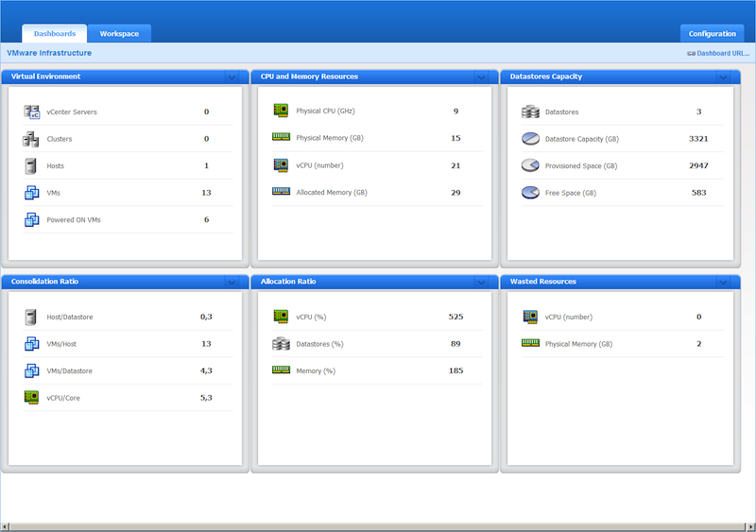Click the vCPU/Core value 5,3

pos(206,398)
